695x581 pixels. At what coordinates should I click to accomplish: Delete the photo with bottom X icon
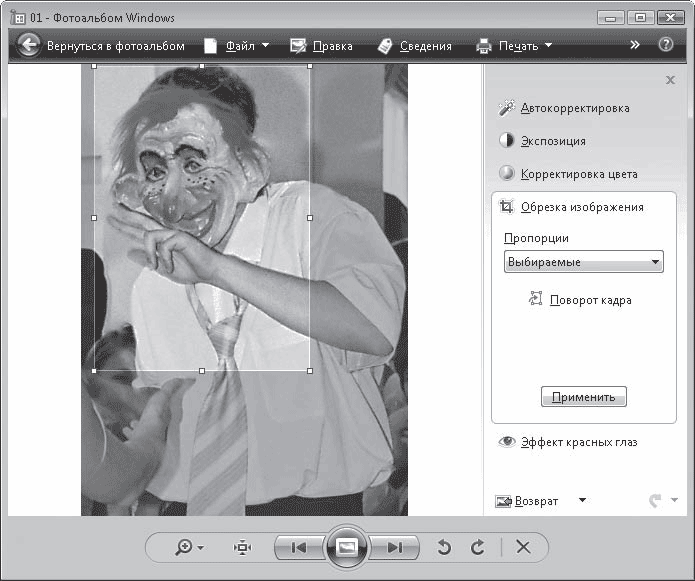click(x=522, y=547)
